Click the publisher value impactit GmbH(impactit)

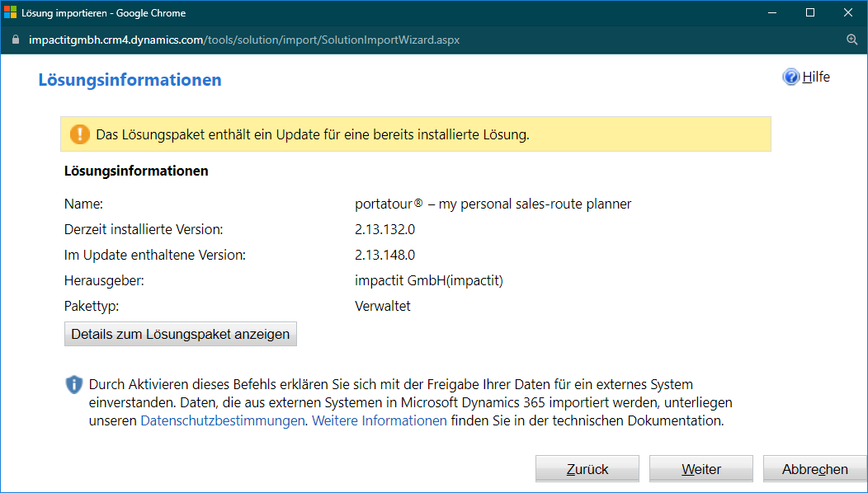pyautogui.click(x=429, y=280)
